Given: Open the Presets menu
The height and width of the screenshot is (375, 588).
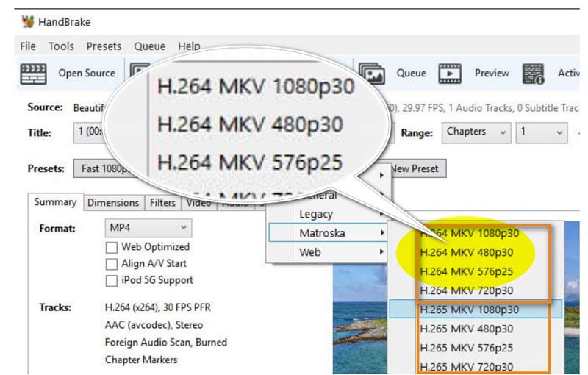Looking at the screenshot, I should tap(104, 46).
